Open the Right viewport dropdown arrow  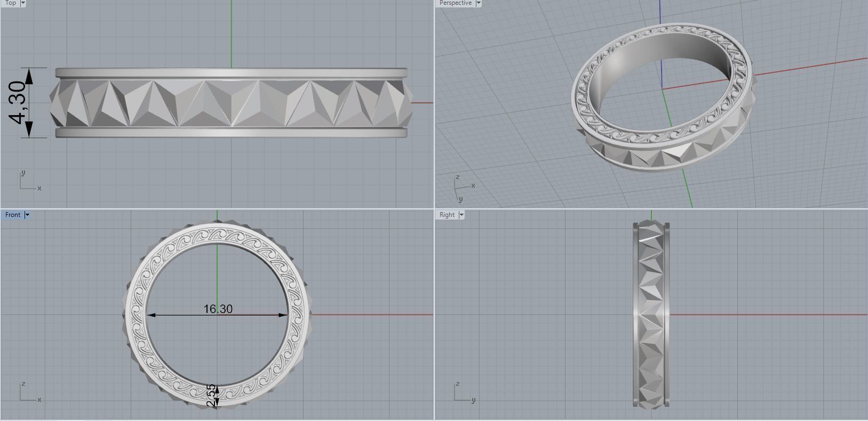(461, 215)
